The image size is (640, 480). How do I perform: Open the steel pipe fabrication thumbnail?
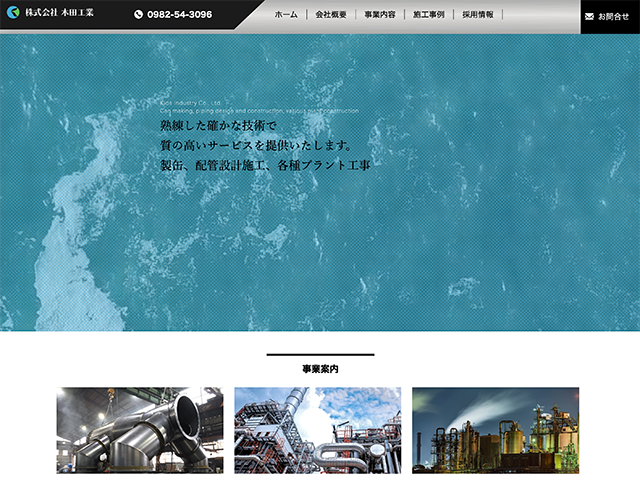click(x=140, y=430)
